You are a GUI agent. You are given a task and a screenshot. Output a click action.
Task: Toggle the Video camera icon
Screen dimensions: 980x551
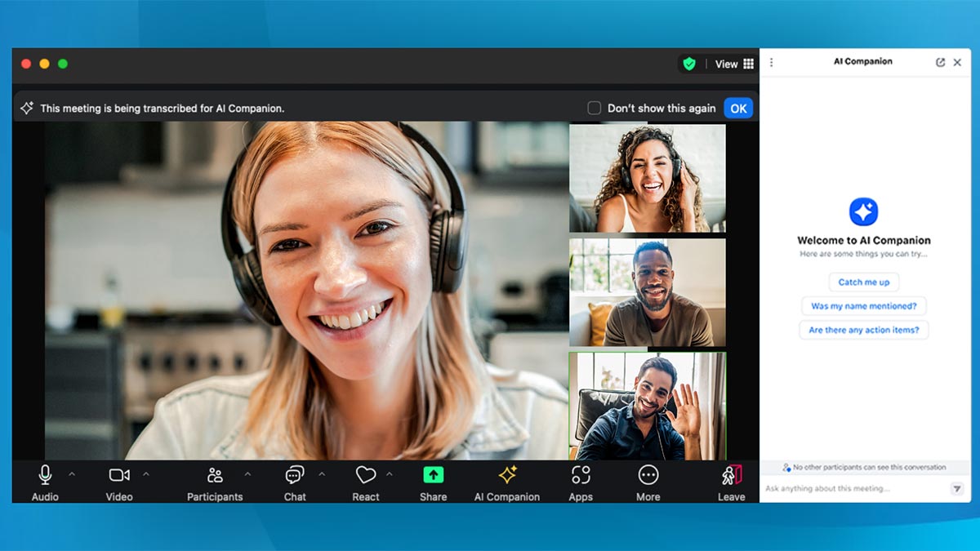click(119, 475)
